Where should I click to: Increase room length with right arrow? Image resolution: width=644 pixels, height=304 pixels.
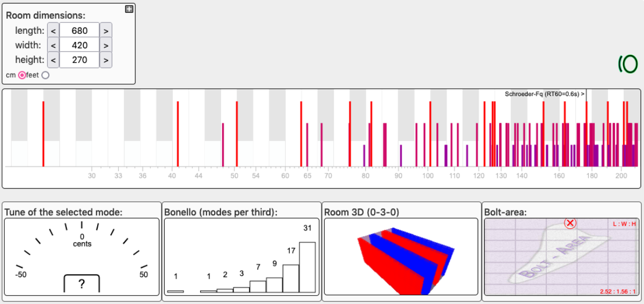click(106, 31)
